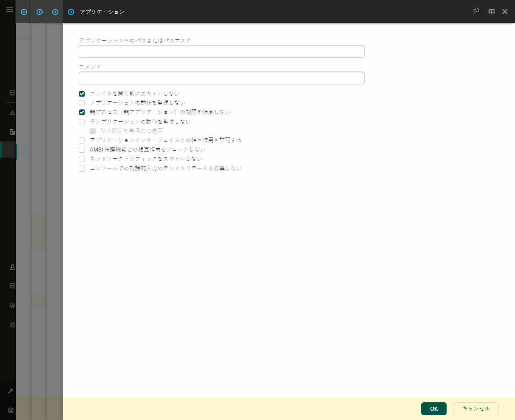Viewport: 515px width, 420px height.
Task: Open the marketplace basket icon in the sidebar
Action: click(12, 325)
